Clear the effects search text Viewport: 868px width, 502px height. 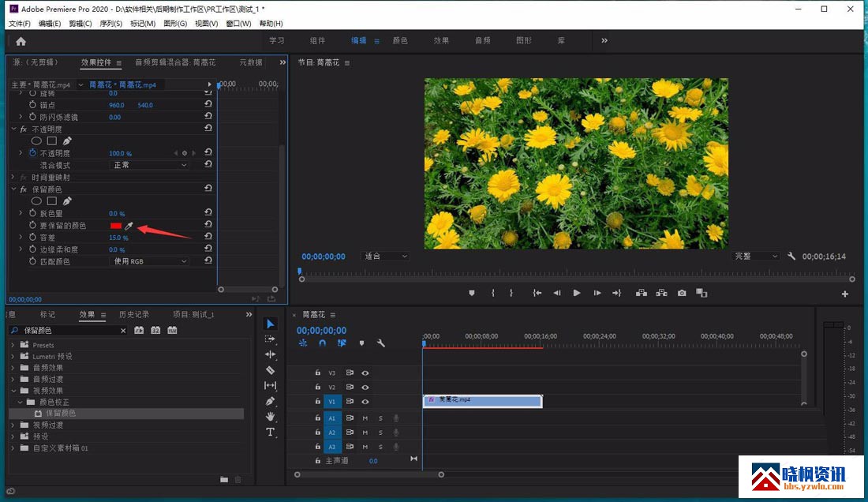123,331
